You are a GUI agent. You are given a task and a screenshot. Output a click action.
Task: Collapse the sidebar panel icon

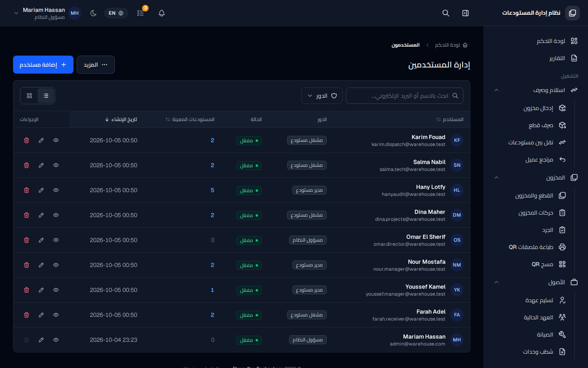(x=465, y=13)
